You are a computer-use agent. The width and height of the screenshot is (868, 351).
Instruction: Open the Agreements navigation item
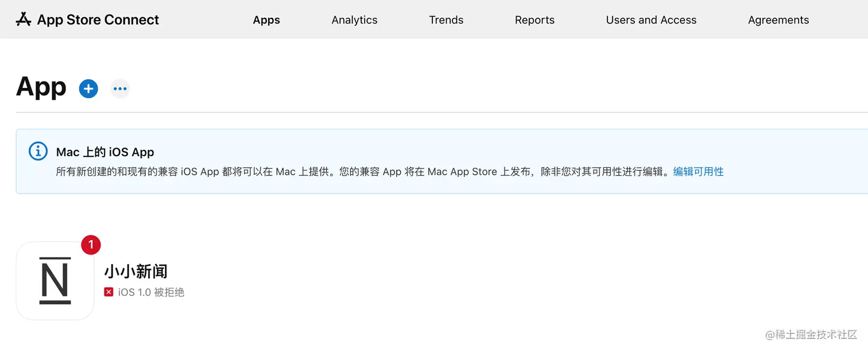pyautogui.click(x=778, y=20)
